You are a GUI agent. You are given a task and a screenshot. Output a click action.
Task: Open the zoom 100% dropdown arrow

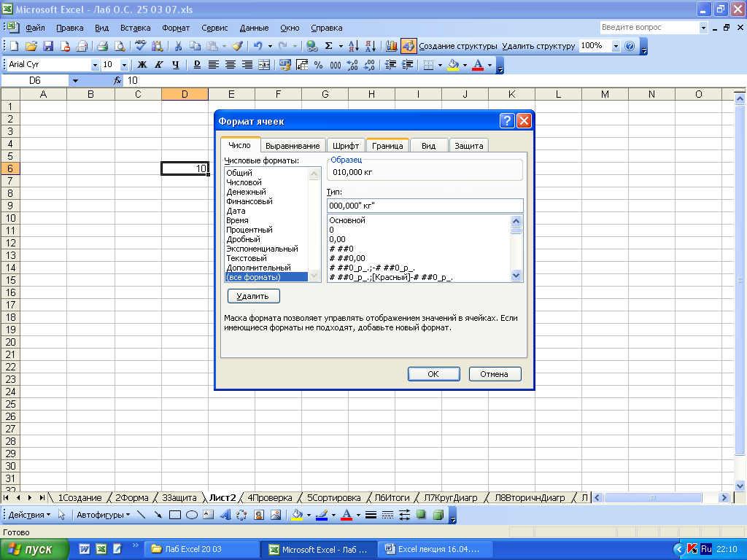pyautogui.click(x=616, y=46)
